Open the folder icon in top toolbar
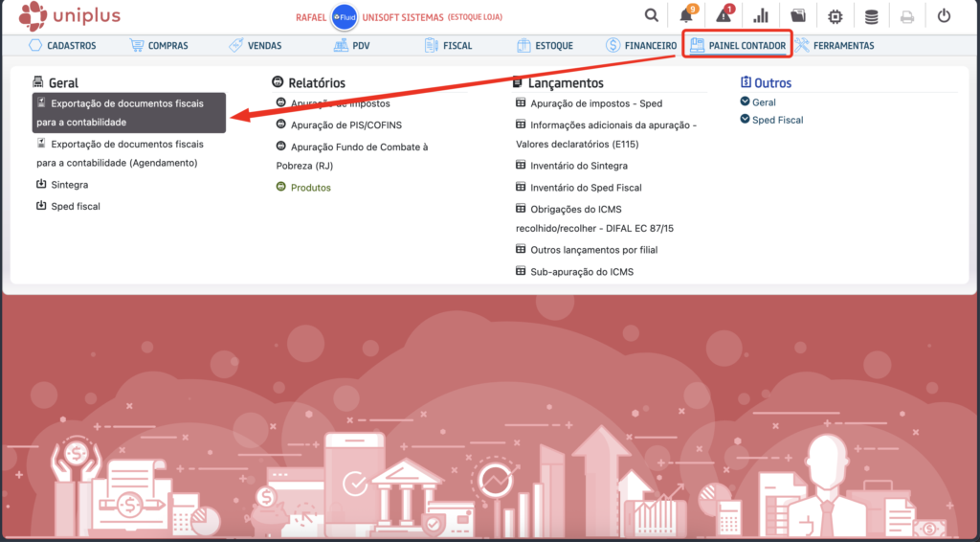The image size is (980, 542). pos(798,15)
